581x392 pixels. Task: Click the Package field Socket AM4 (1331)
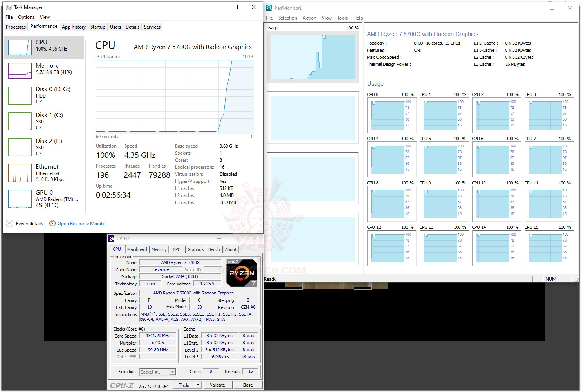180,276
